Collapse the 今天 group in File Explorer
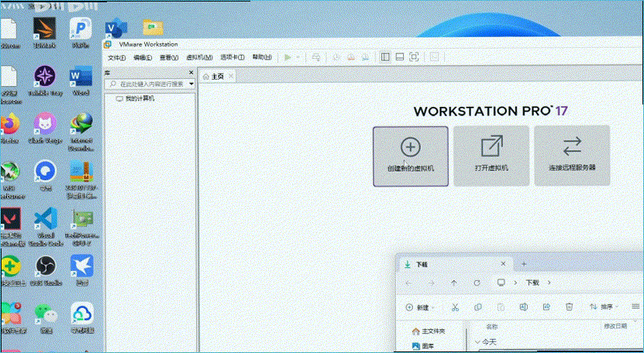 pos(477,342)
